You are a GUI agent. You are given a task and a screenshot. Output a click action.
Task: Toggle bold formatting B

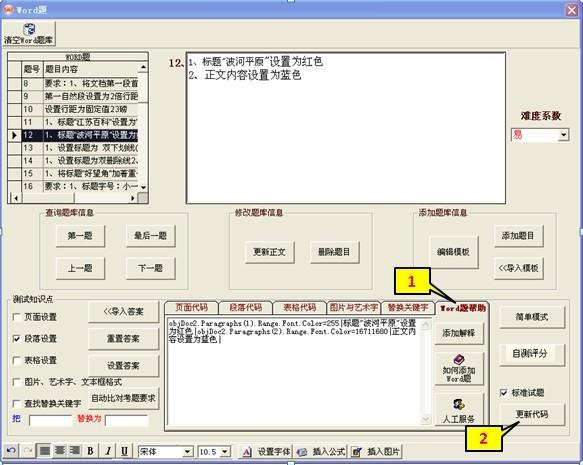pos(90,451)
